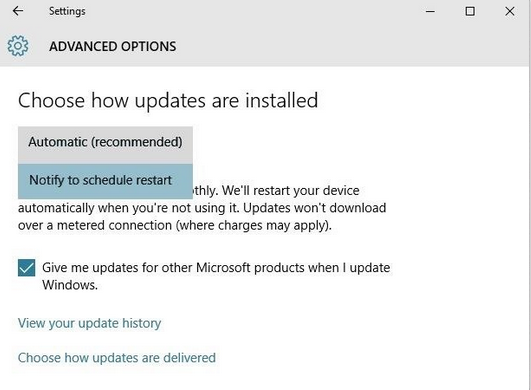Close the Settings window

pos(510,12)
